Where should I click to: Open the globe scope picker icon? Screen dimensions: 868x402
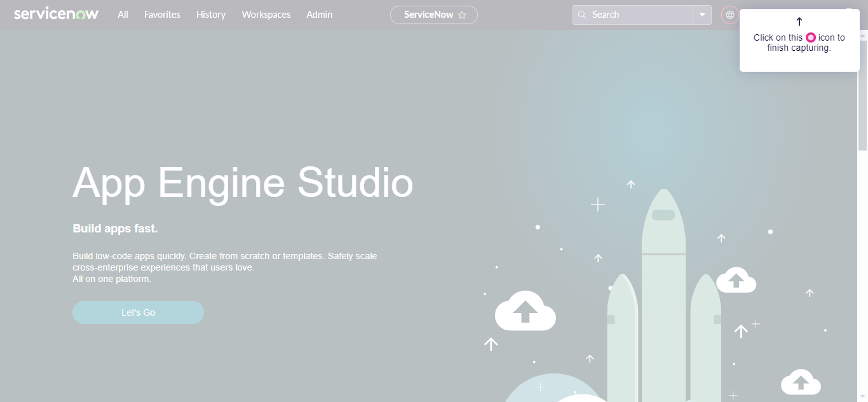point(730,15)
